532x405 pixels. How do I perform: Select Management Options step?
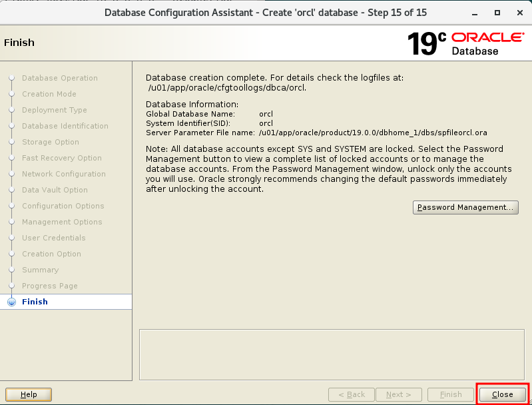pyautogui.click(x=62, y=222)
